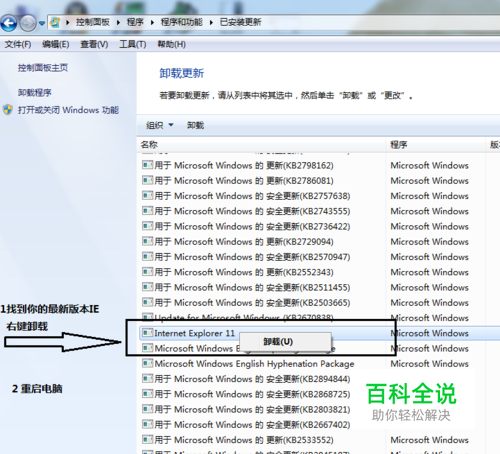Open the 编辑(E) menu
This screenshot has height=454, width=500.
(56, 44)
